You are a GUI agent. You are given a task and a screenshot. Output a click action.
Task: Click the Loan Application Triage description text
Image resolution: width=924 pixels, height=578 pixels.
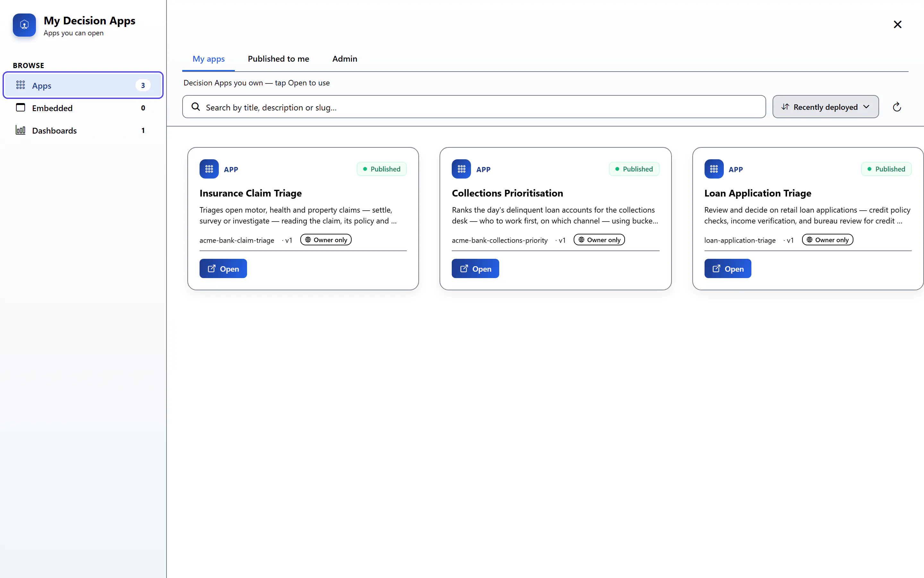807,215
